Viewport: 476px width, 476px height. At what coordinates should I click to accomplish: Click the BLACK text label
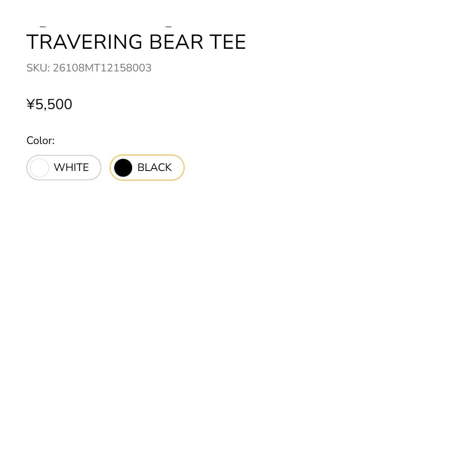(154, 167)
